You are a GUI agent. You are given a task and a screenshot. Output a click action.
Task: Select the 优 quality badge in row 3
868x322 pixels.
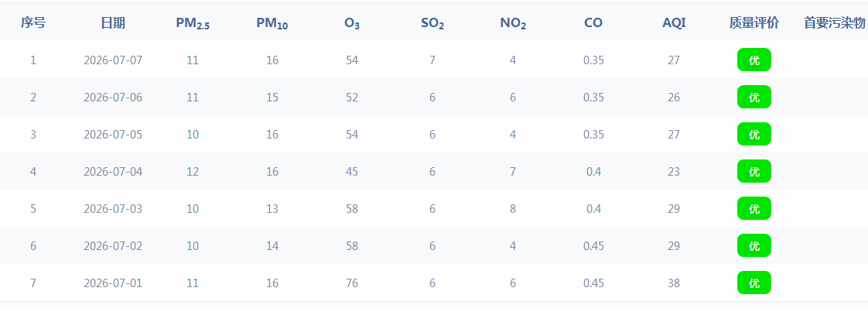[x=754, y=134]
